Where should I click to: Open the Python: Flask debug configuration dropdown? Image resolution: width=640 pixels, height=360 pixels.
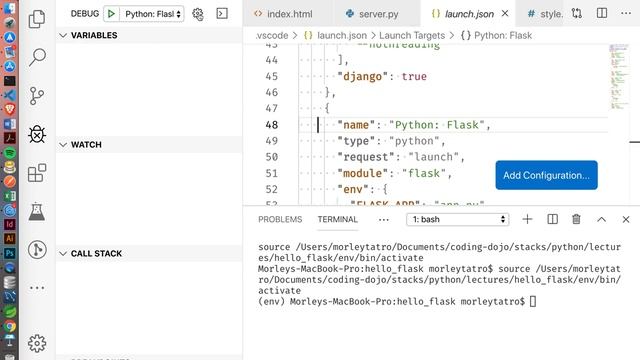pyautogui.click(x=153, y=14)
